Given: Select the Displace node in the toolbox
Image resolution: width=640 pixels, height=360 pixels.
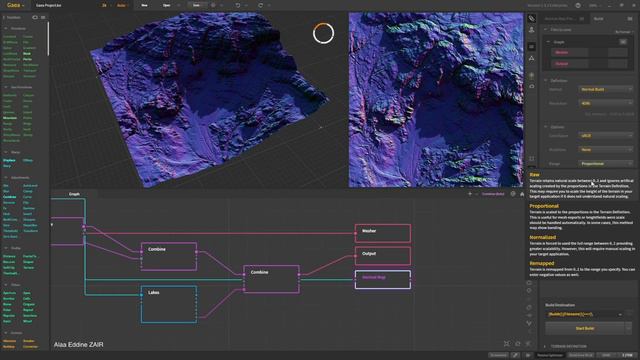Looking at the screenshot, I should 9,160.
